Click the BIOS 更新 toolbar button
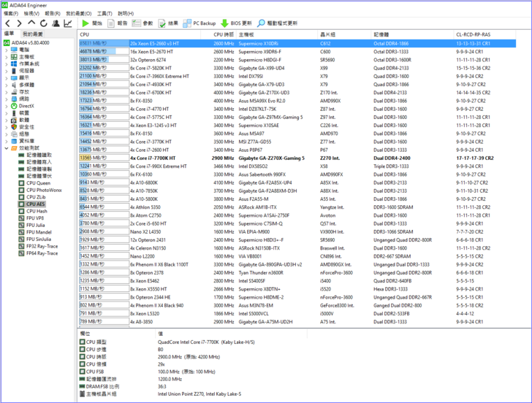 click(235, 23)
